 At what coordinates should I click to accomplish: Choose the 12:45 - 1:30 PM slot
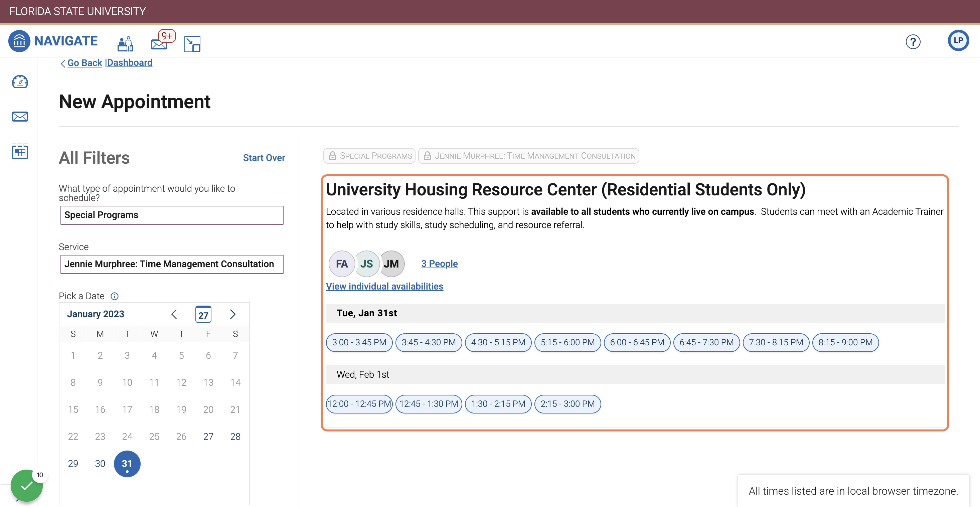tap(428, 404)
